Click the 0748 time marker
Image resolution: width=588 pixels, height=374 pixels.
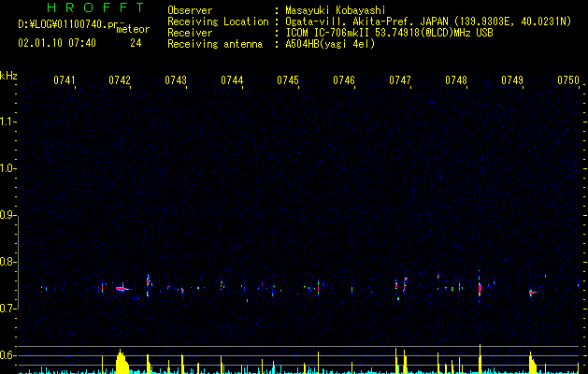[x=456, y=80]
